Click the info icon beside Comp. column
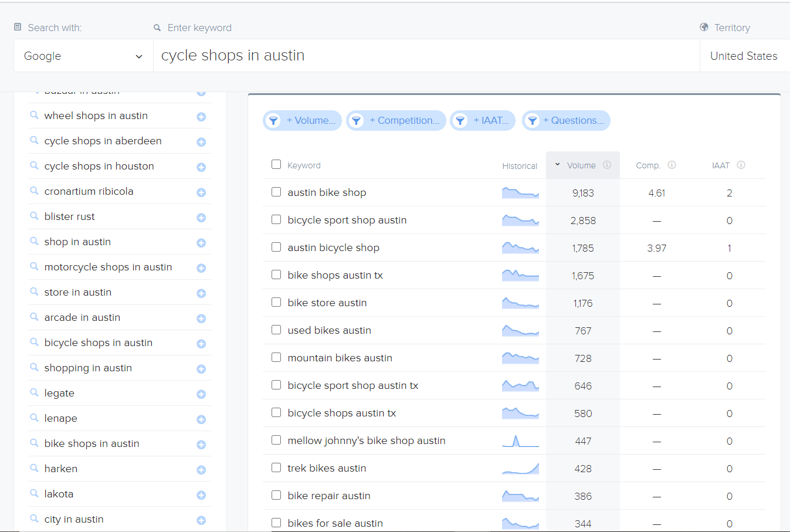The width and height of the screenshot is (790, 532). [x=672, y=165]
